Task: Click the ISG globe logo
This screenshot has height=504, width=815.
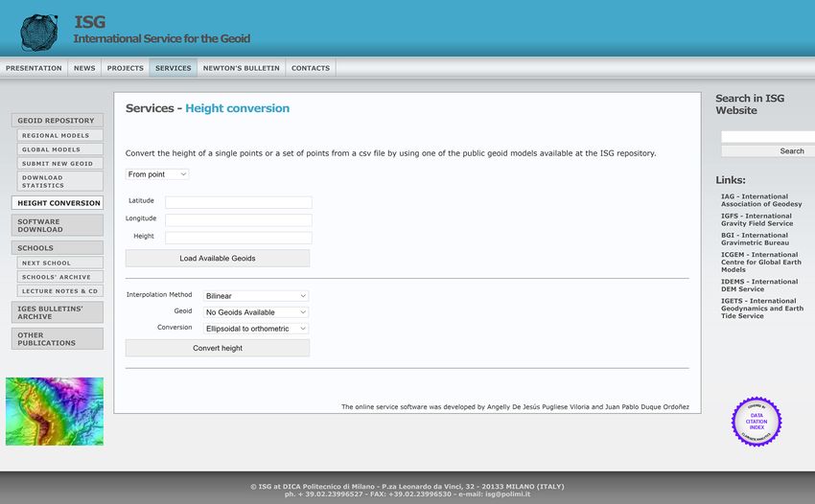Action: click(x=39, y=33)
